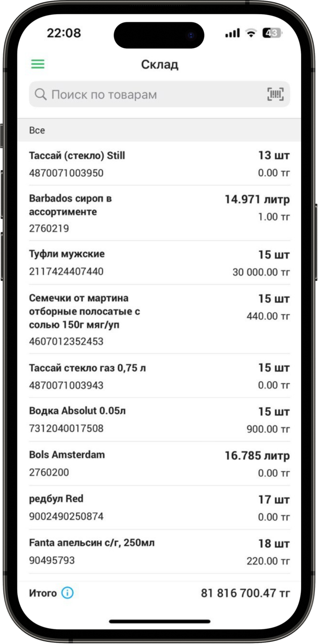Select Семечки от мартина product row

pyautogui.click(x=159, y=319)
